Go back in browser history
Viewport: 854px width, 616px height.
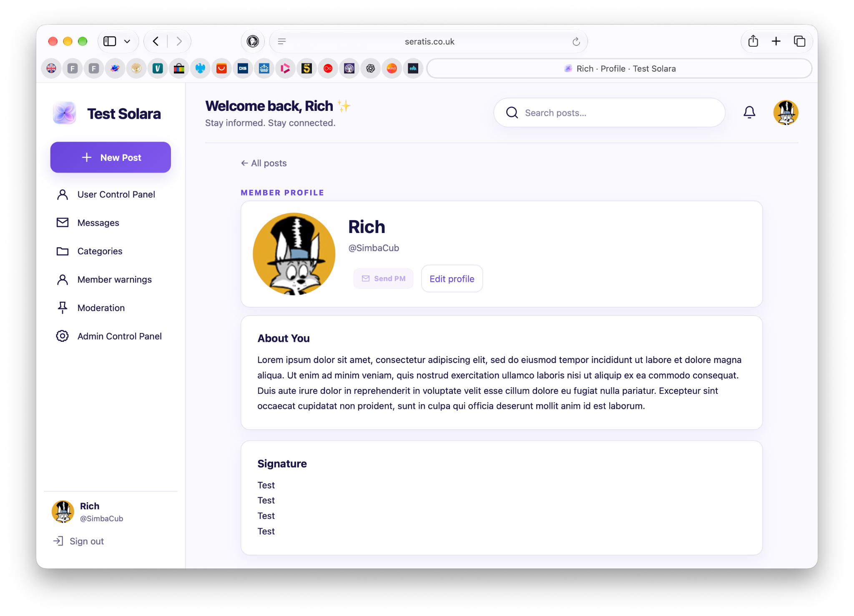pos(156,41)
